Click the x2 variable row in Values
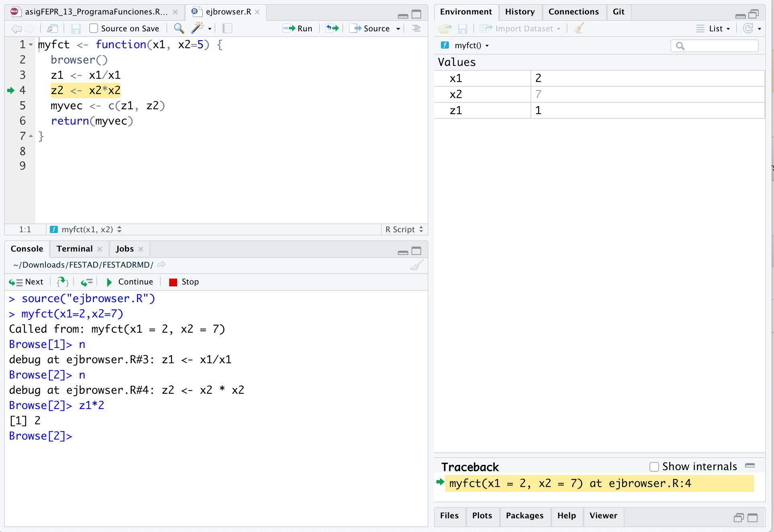 (599, 94)
